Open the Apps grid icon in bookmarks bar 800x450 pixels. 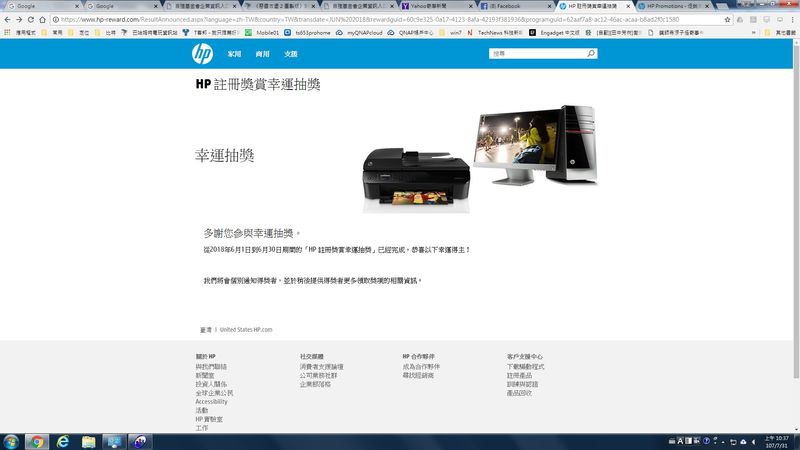pyautogui.click(x=7, y=32)
